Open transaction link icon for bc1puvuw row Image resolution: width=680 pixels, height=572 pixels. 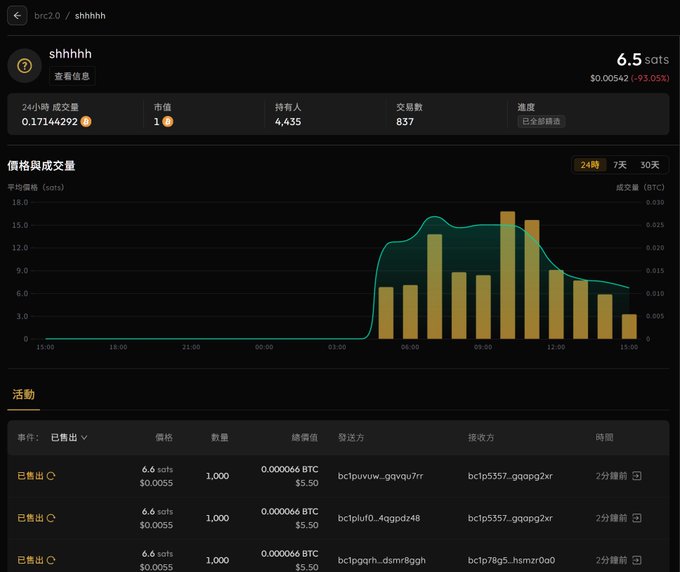[x=637, y=476]
